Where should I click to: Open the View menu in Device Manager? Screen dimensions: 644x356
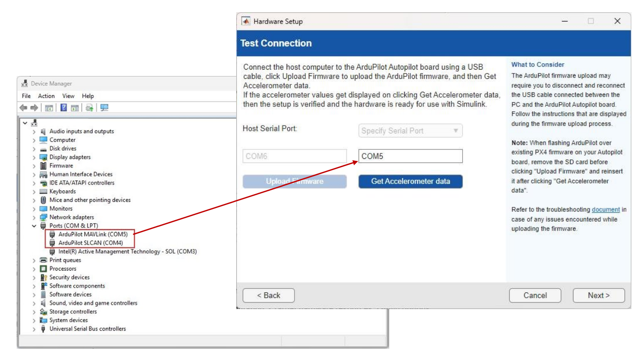click(68, 96)
